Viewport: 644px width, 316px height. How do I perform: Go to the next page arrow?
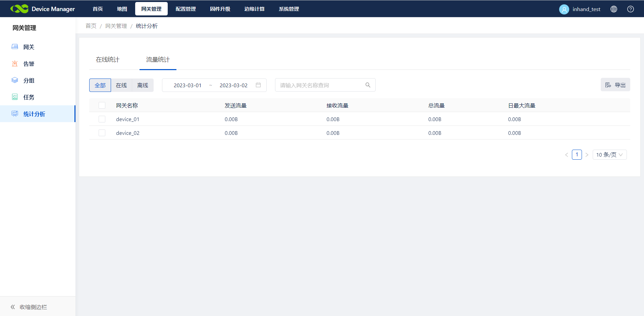pos(587,155)
